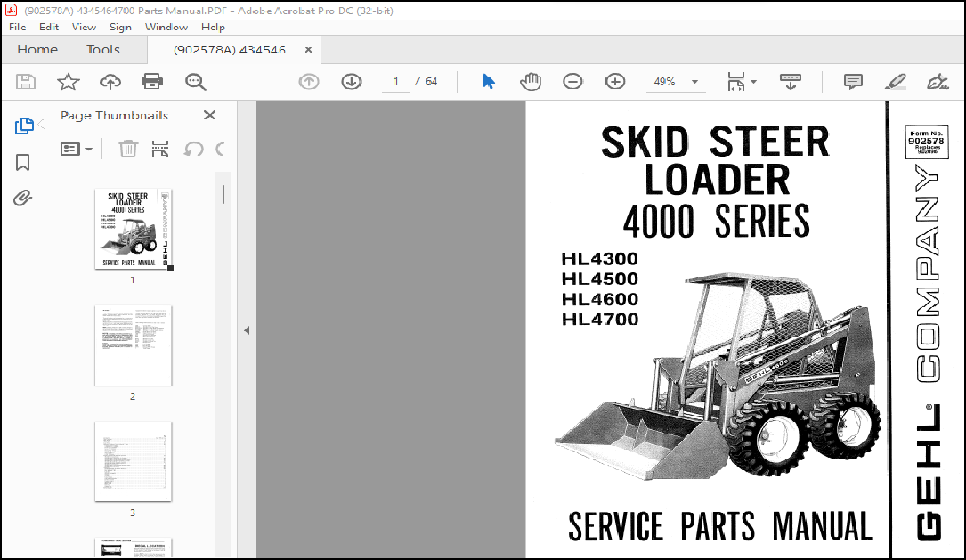Close the Page Thumbnails panel
Screen dimensions: 966x560
tap(209, 115)
